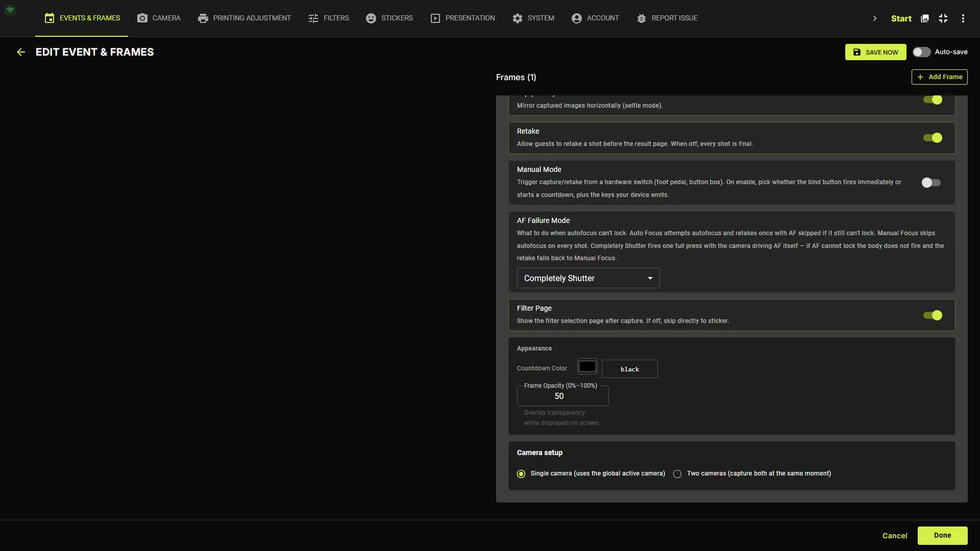Click the Account person icon
Screen dimensions: 980x551
(576, 18)
